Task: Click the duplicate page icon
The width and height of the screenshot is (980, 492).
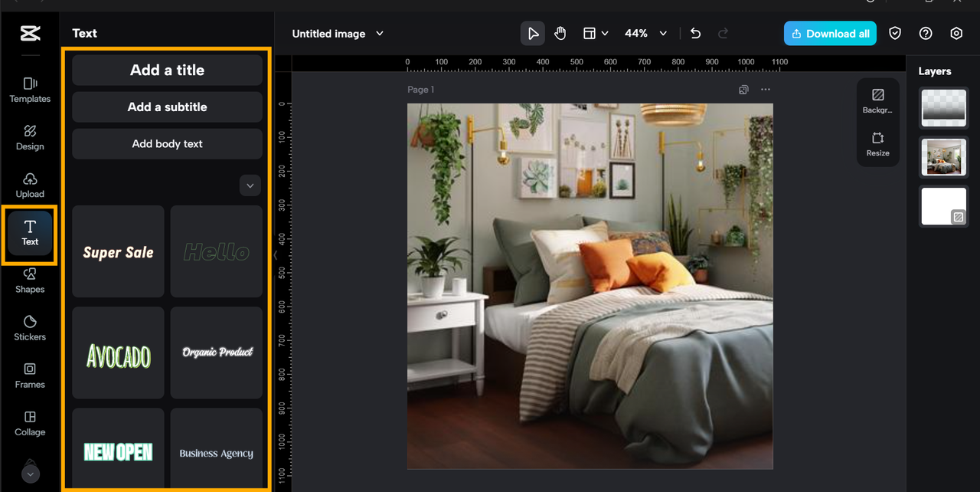Action: 743,90
